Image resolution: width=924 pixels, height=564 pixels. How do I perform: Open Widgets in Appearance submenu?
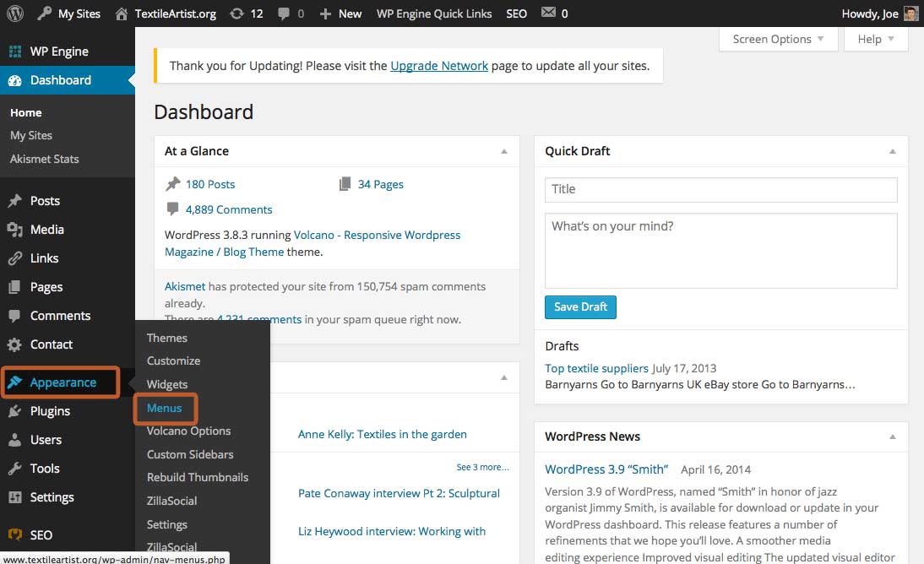166,384
